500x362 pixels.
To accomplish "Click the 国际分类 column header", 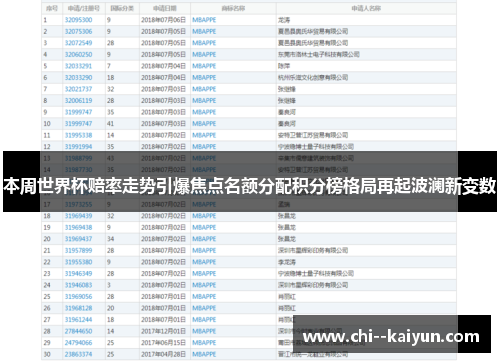I will point(122,8).
